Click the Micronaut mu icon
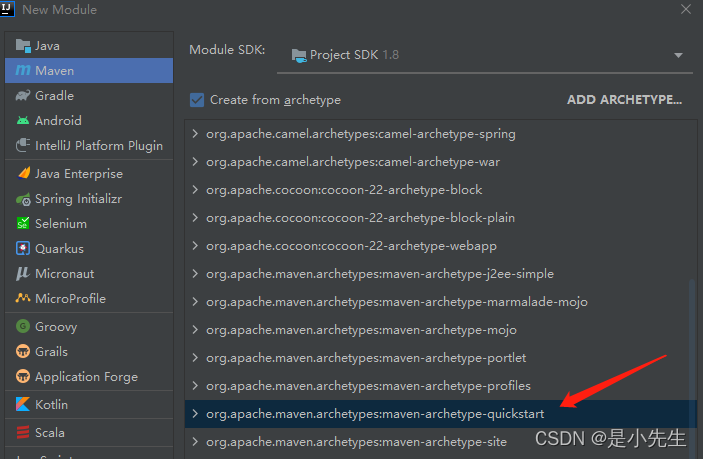The width and height of the screenshot is (703, 459). pyautogui.click(x=23, y=273)
